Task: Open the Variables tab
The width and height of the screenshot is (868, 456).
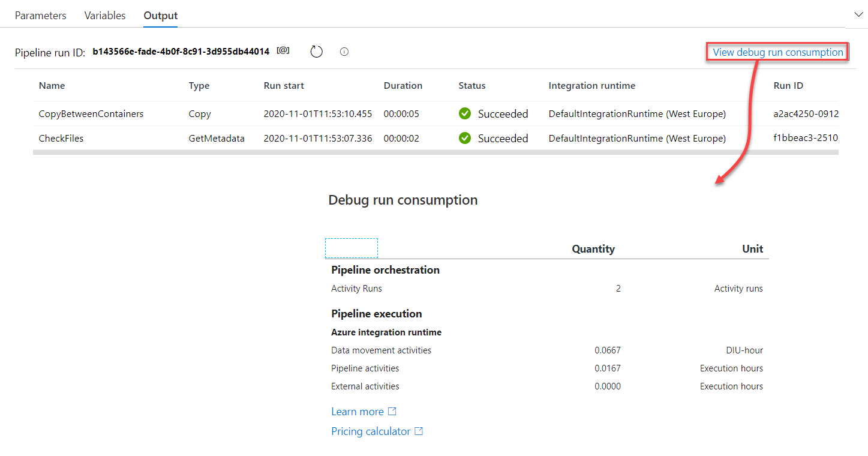Action: pos(105,16)
